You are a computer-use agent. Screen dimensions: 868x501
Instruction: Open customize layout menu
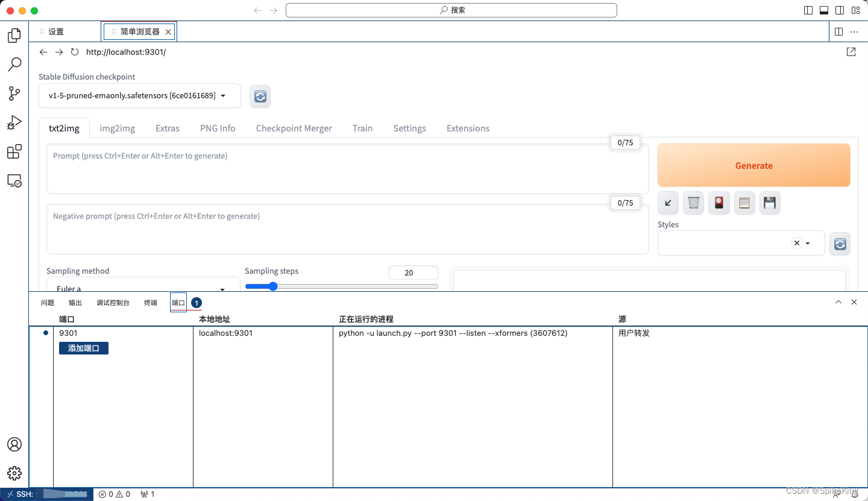pyautogui.click(x=855, y=10)
